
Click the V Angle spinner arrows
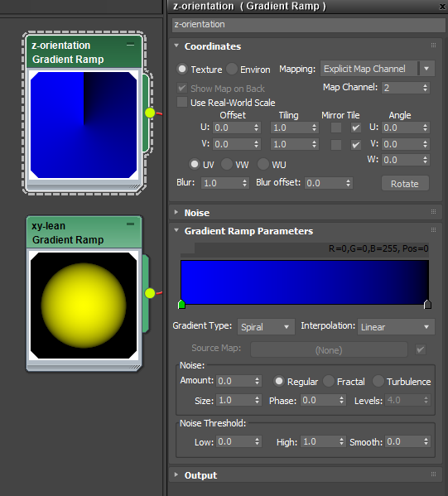[x=425, y=144]
